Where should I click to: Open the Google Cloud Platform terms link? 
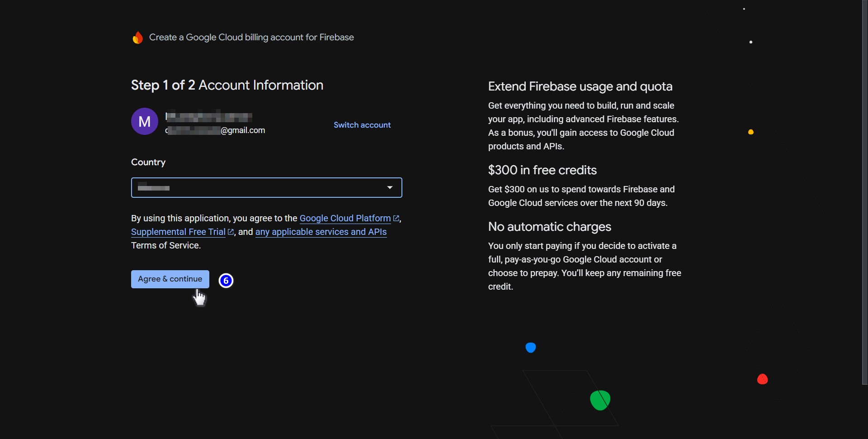[x=345, y=218]
